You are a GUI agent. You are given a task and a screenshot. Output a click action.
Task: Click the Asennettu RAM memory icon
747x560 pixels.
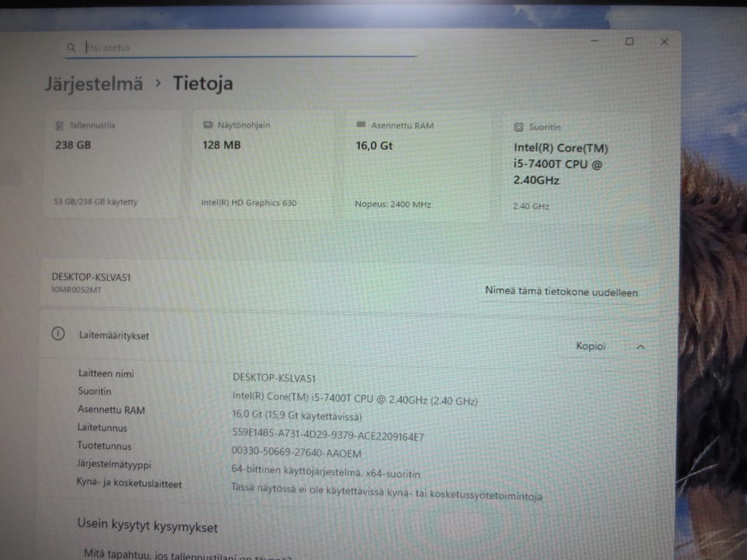pos(360,124)
